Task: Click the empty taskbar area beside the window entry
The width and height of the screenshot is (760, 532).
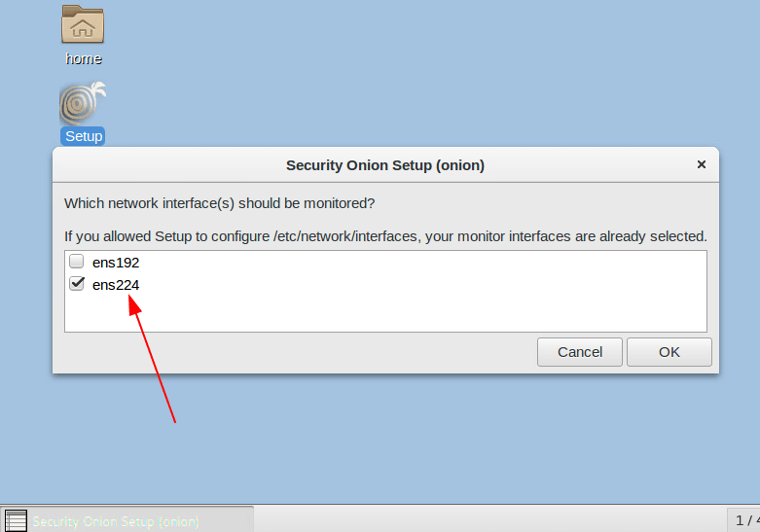Action: point(487,520)
